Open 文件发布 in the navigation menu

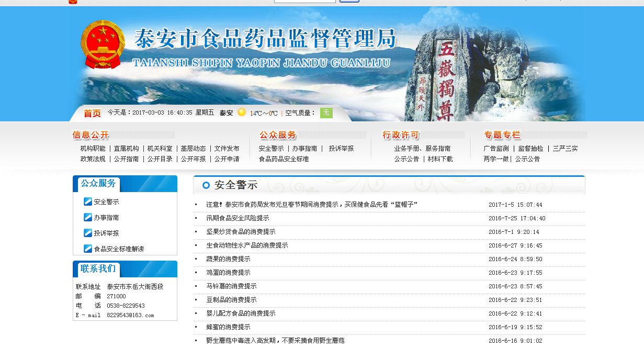pyautogui.click(x=227, y=149)
